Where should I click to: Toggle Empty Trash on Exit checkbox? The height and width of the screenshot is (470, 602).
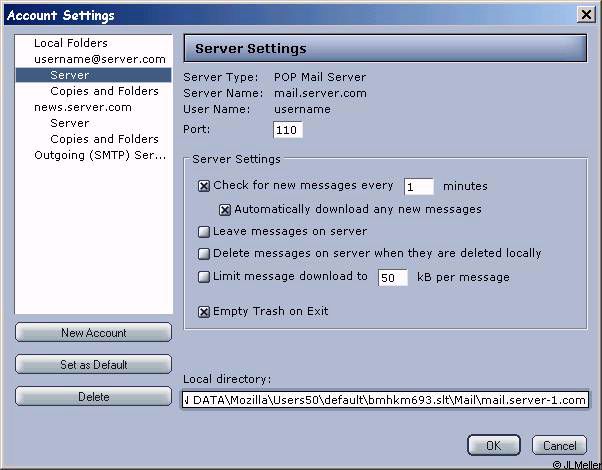pyautogui.click(x=203, y=312)
